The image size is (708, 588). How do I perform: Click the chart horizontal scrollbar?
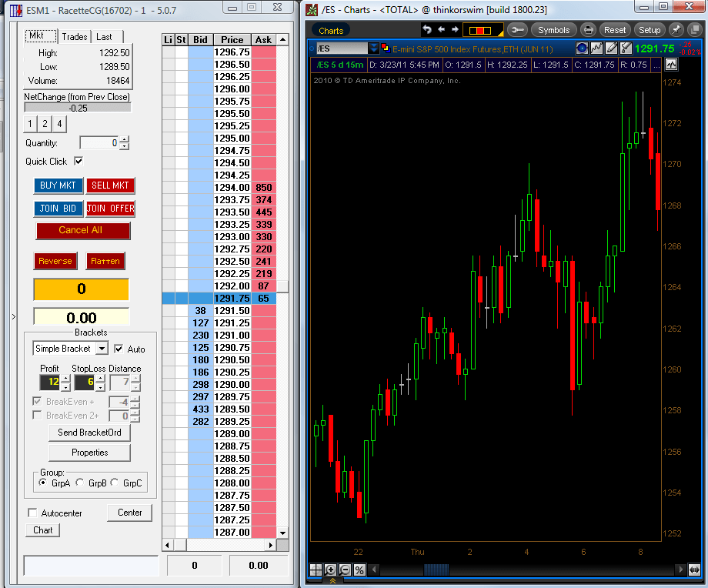pos(436,570)
